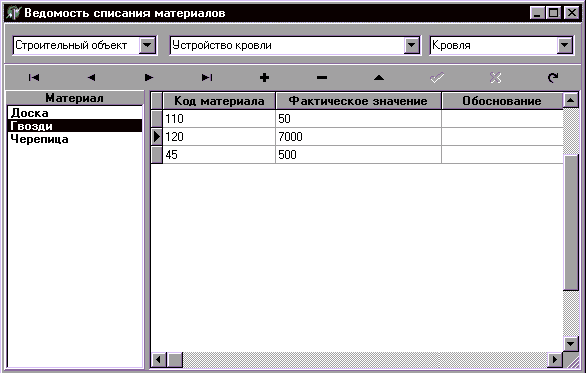Open the Строительный объект dropdown
The height and width of the screenshot is (373, 587).
coord(147,45)
